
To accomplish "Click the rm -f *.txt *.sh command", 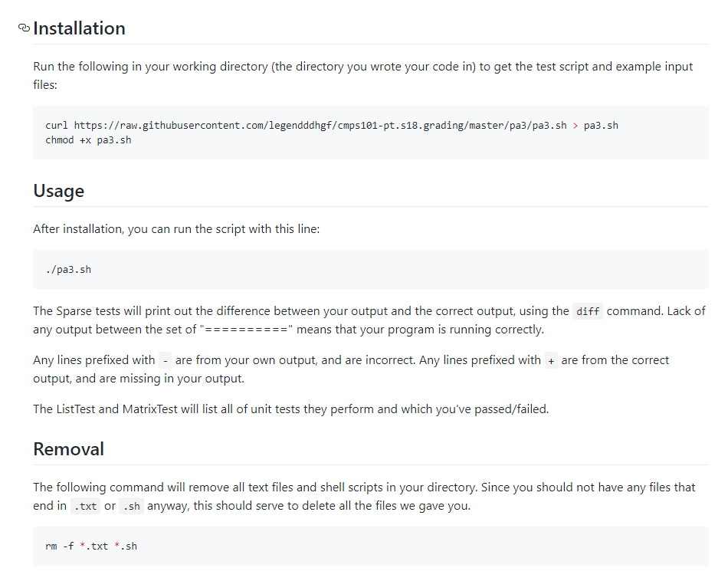I will tap(91, 547).
